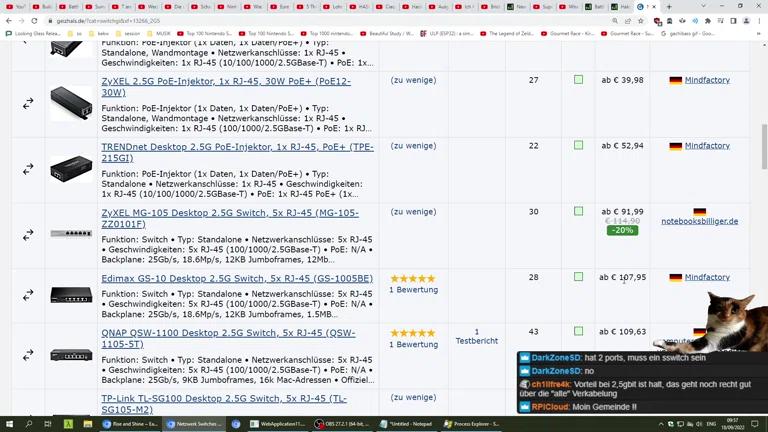Click the green -20% discount badge
This screenshot has height=432, width=768.
click(x=621, y=230)
